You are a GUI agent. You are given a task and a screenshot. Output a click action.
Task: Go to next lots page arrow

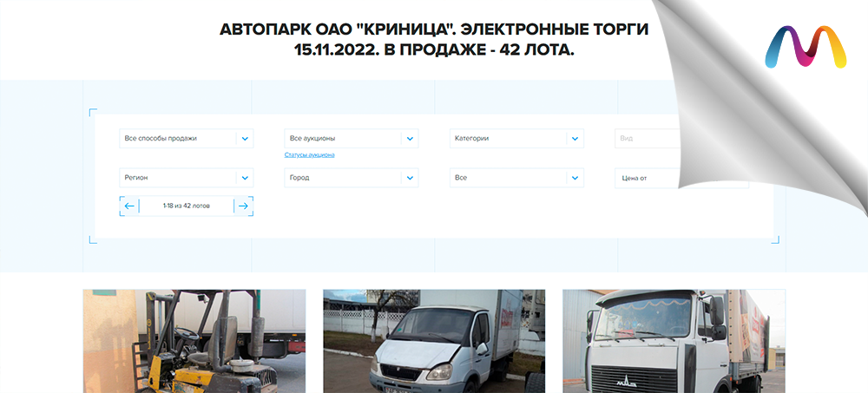point(243,206)
